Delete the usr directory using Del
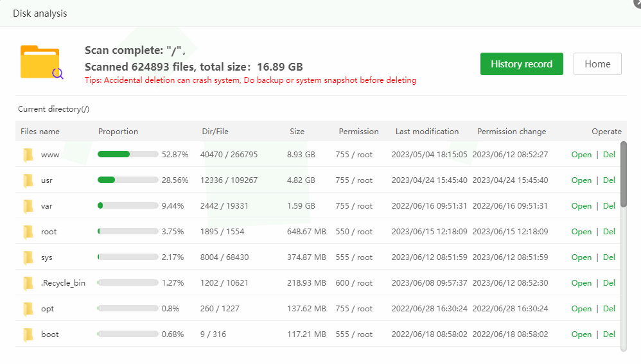The image size is (641, 364). [x=609, y=180]
